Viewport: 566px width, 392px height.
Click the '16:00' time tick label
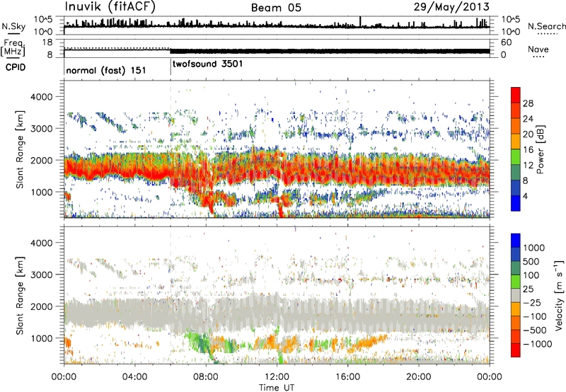(347, 377)
